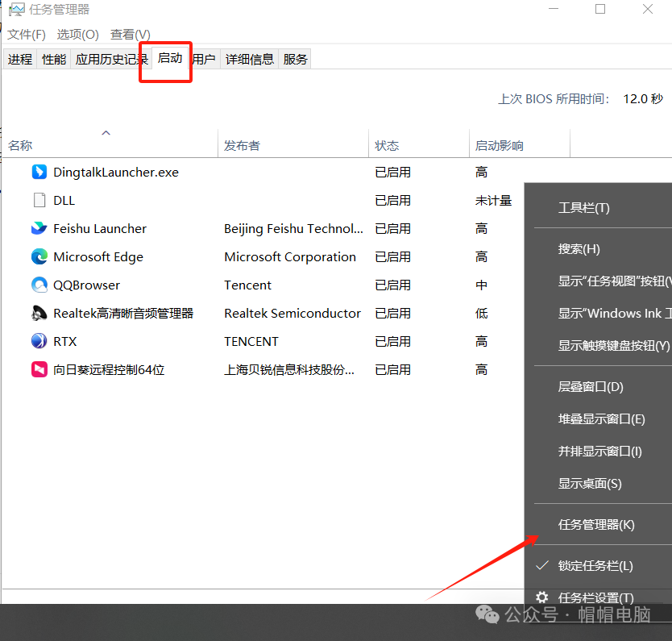
Task: Click the Feishu Launcher icon
Action: [39, 228]
